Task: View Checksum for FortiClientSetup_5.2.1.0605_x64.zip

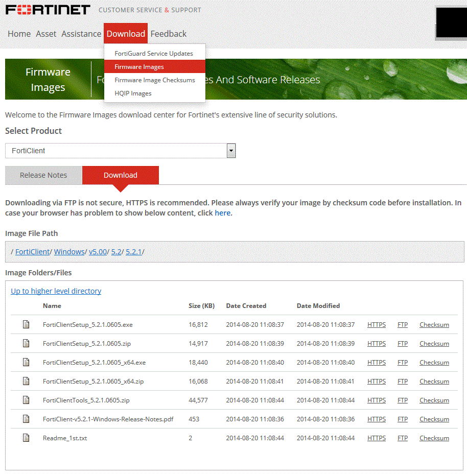Action: click(434, 381)
